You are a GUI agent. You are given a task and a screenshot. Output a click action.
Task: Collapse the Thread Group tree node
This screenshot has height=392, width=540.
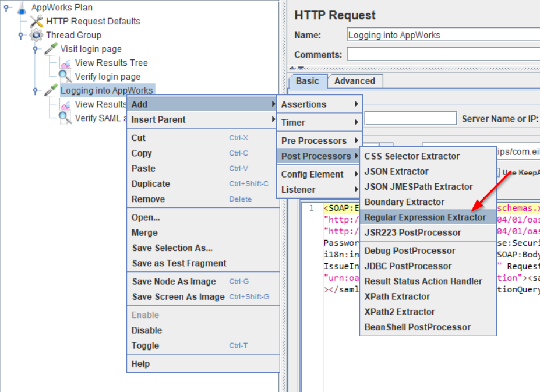coord(20,36)
